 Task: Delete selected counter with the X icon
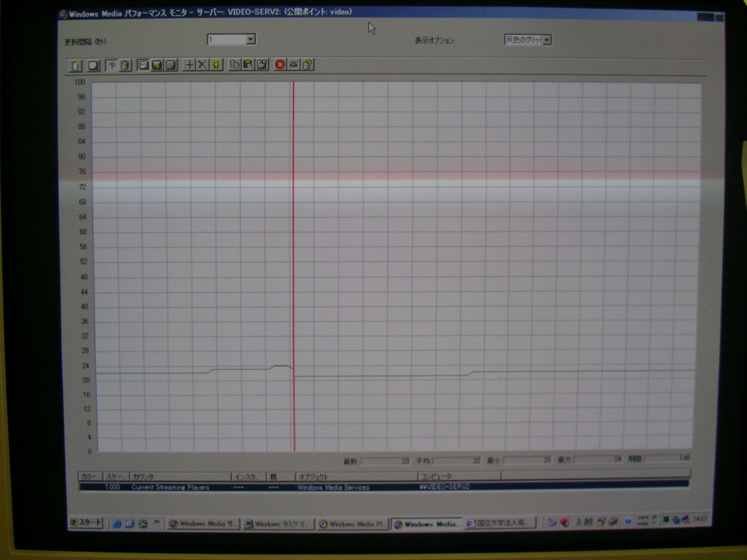[x=202, y=65]
